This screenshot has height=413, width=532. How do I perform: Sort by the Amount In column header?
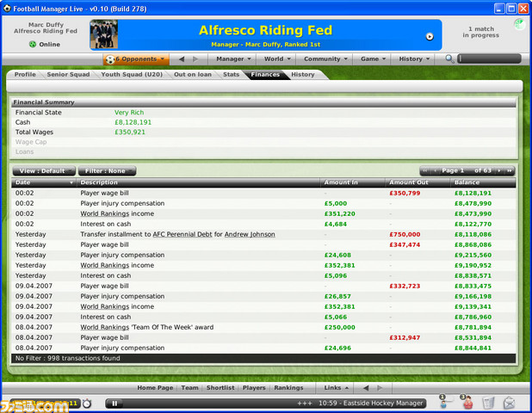pos(353,182)
